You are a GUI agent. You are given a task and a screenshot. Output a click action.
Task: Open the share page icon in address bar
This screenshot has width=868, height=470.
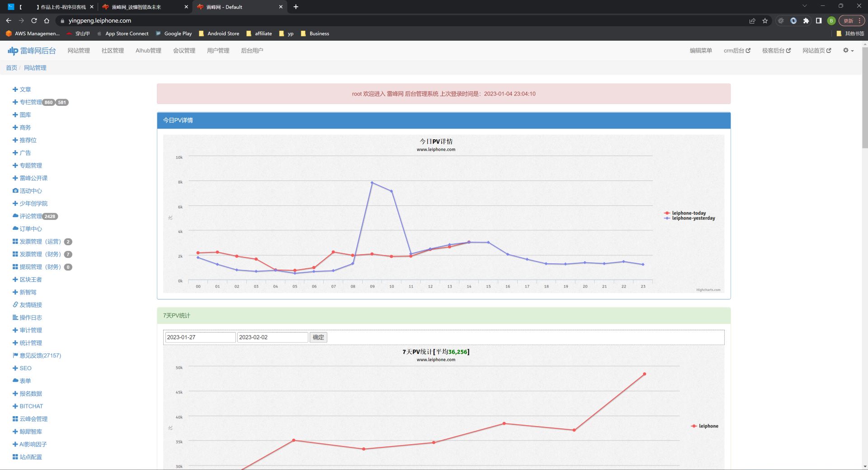click(x=752, y=21)
